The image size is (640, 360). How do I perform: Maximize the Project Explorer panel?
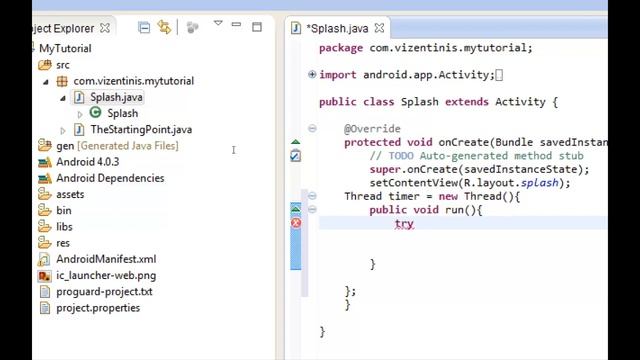click(x=257, y=27)
